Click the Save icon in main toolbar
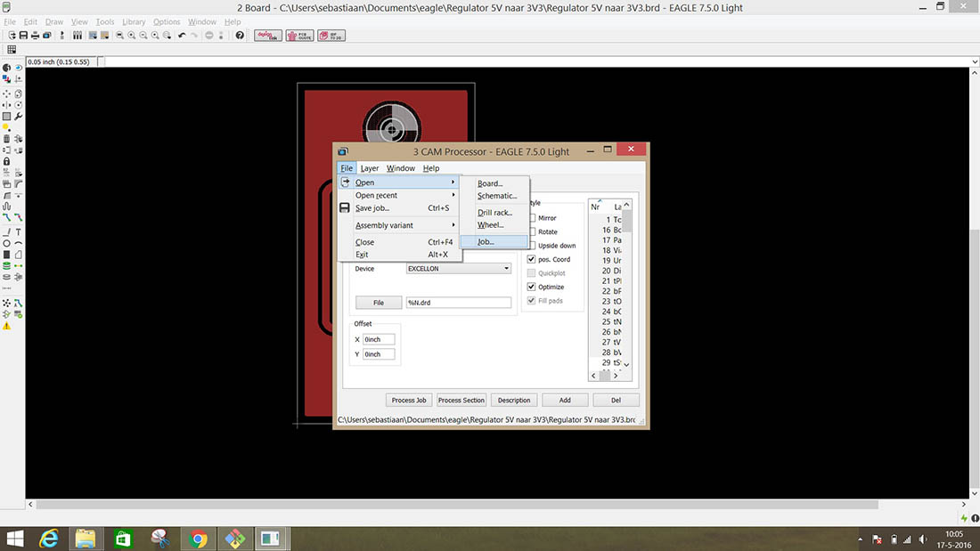This screenshot has height=551, width=980. [23, 36]
